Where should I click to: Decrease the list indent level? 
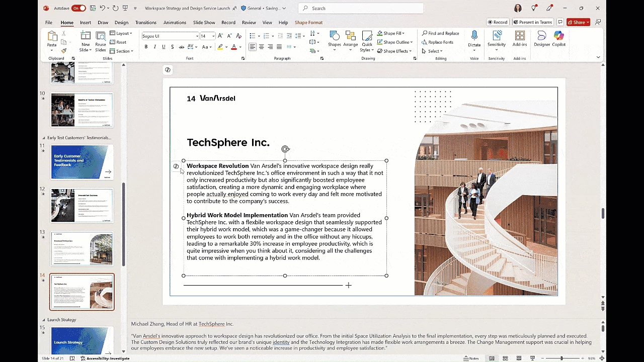click(280, 36)
